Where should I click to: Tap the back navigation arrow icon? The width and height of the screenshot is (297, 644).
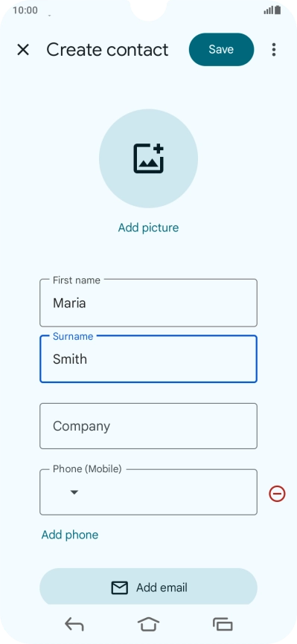74,625
